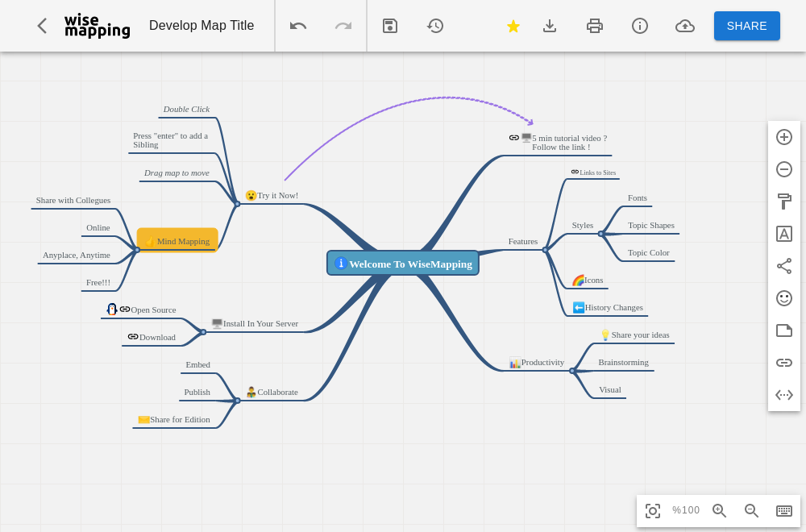Collapse the Try it Now! branch connector

pyautogui.click(x=238, y=204)
